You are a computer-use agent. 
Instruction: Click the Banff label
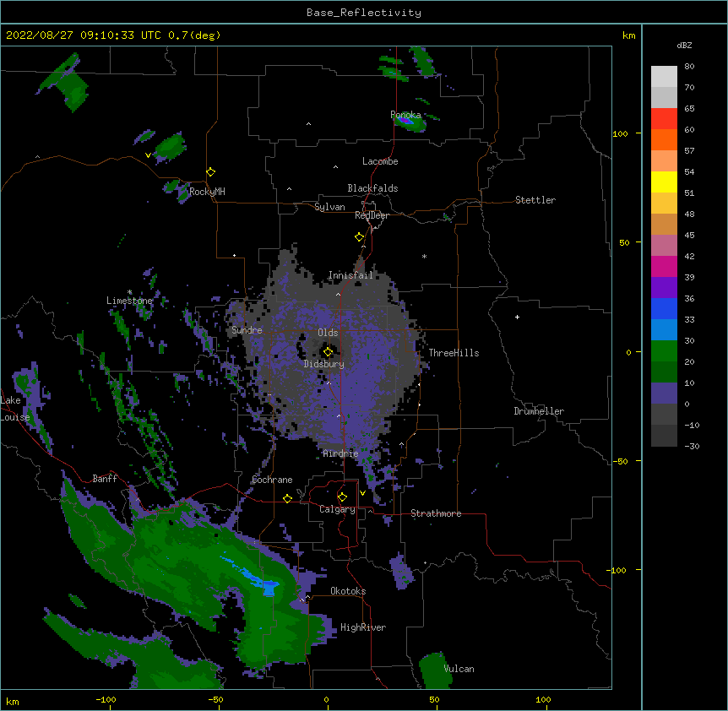point(105,479)
